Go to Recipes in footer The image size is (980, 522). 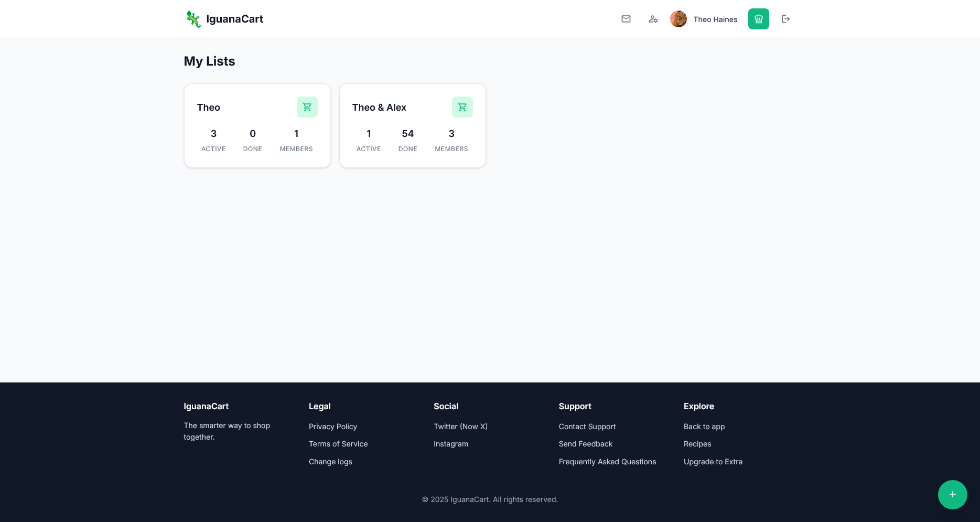697,444
